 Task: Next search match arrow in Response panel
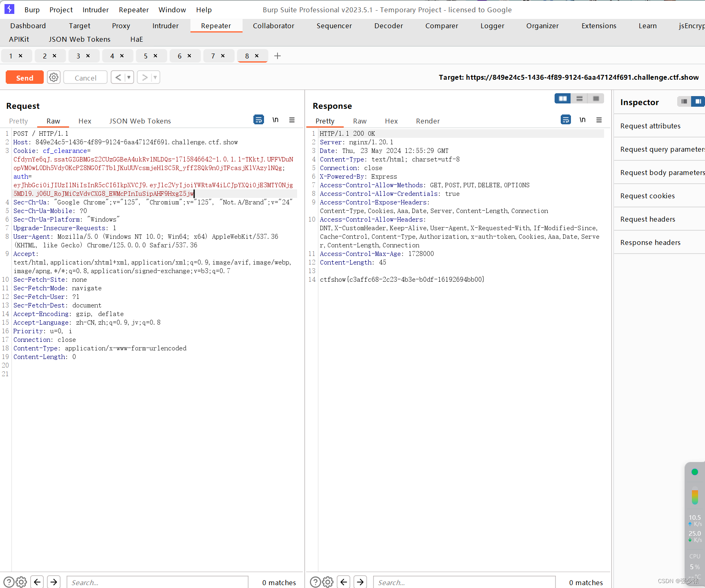(x=360, y=582)
